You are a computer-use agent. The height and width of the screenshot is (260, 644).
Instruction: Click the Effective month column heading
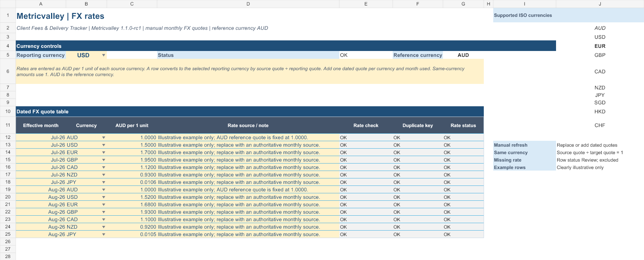tap(41, 125)
